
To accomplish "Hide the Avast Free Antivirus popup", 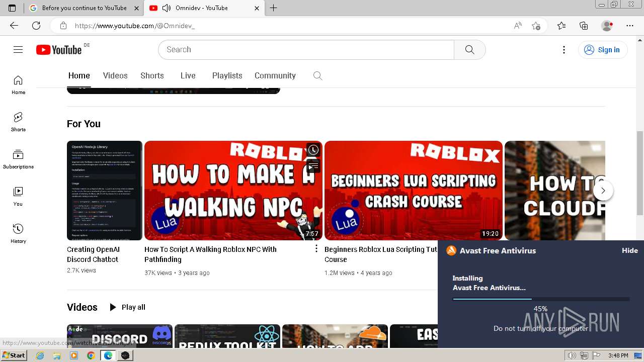I will [629, 250].
